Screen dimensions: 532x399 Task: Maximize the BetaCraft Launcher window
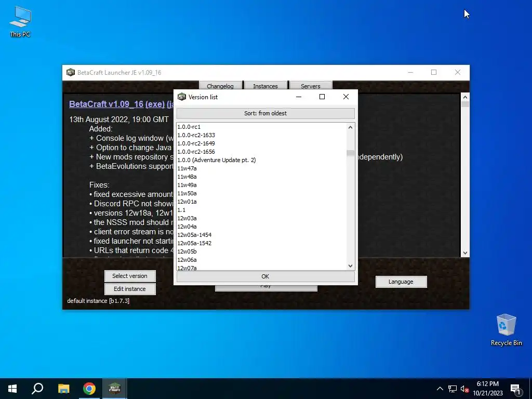coord(434,72)
